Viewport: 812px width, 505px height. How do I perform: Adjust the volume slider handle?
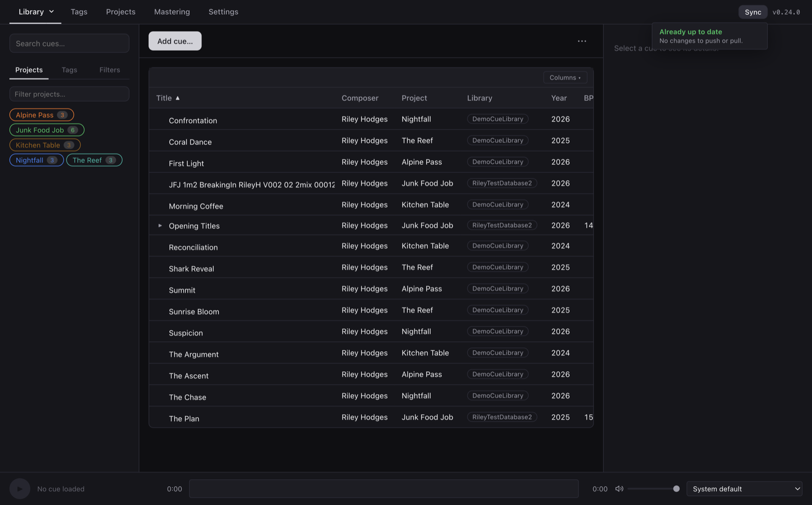coord(676,489)
